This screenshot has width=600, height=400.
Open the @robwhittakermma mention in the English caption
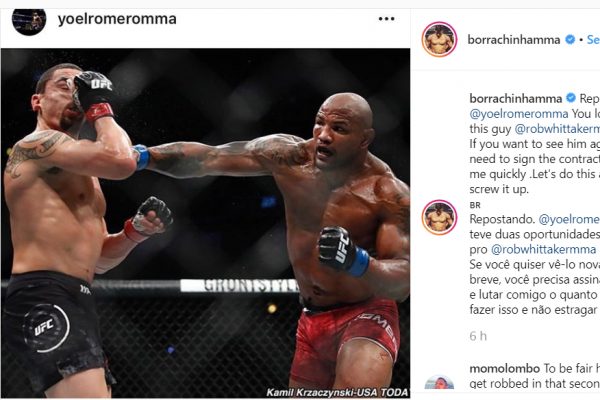click(557, 129)
